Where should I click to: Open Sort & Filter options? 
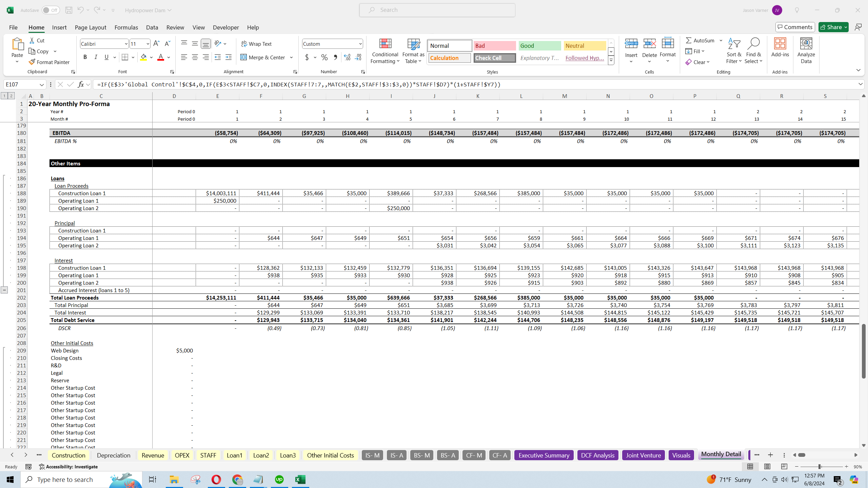pyautogui.click(x=734, y=51)
